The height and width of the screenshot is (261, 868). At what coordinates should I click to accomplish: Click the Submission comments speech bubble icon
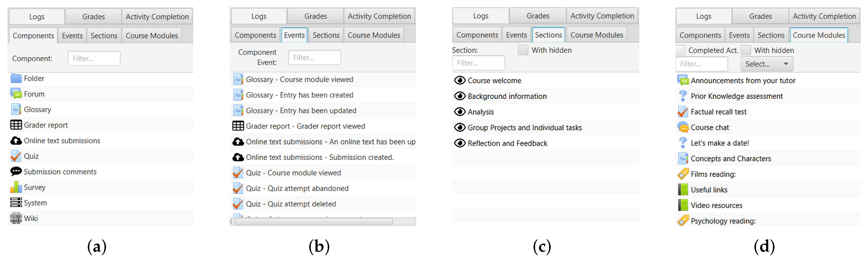point(16,172)
